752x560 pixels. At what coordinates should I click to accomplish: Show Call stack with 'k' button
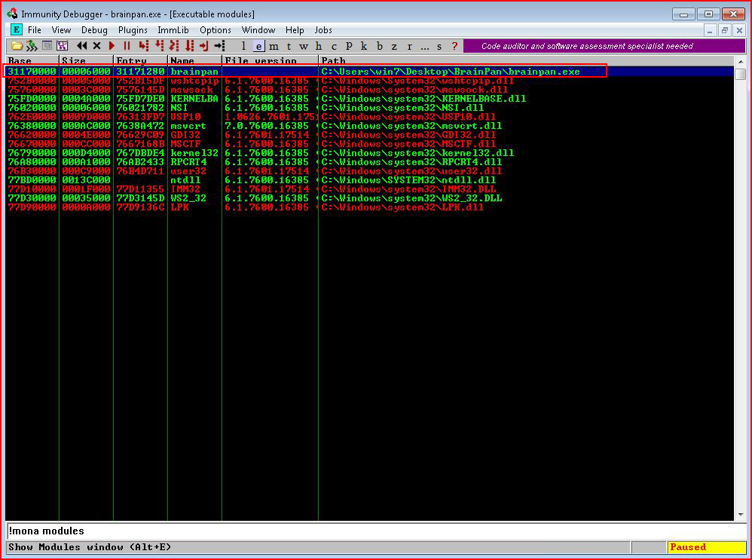point(364,46)
